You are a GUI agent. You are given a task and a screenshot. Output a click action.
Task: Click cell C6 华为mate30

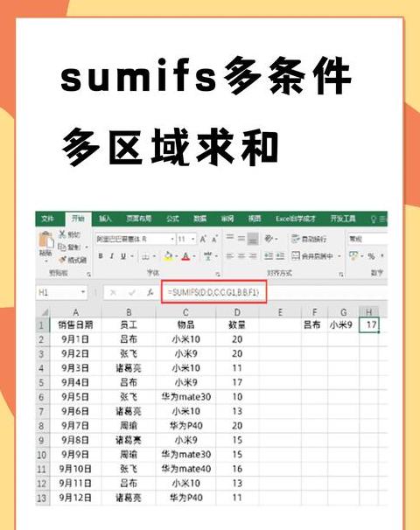click(x=185, y=397)
